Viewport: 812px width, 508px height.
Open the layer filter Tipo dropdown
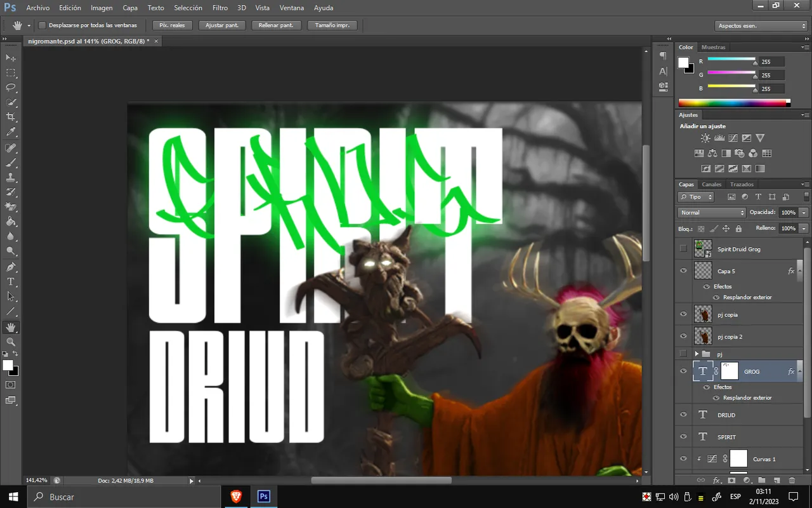tap(696, 197)
